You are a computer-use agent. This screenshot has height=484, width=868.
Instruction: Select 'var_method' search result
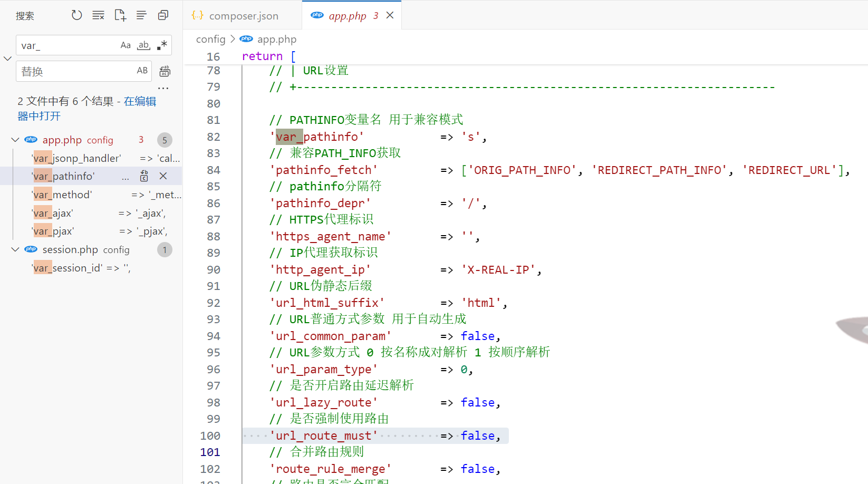[91, 195]
